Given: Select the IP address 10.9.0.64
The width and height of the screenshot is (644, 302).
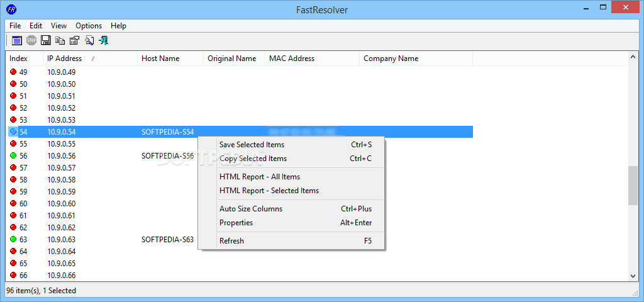Looking at the screenshot, I should point(61,251).
